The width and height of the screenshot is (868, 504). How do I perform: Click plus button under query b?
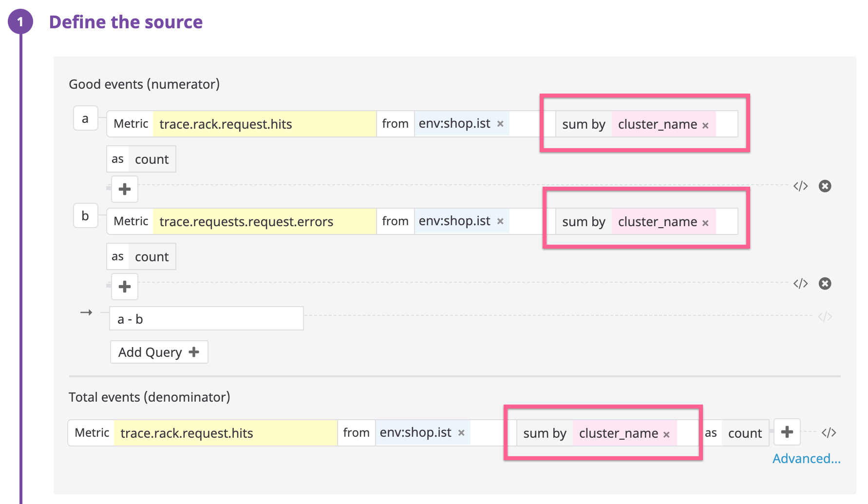pos(125,287)
